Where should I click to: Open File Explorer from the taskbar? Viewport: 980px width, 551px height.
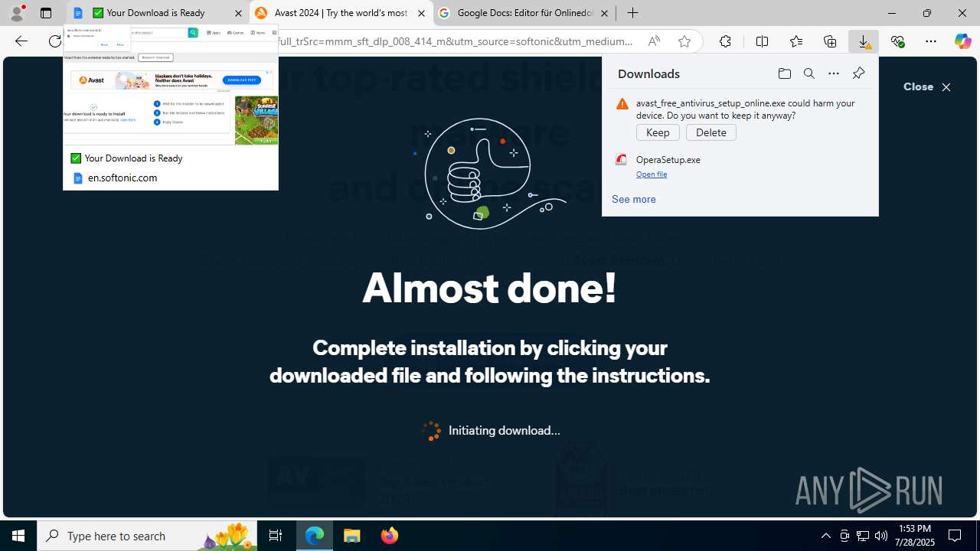(352, 536)
